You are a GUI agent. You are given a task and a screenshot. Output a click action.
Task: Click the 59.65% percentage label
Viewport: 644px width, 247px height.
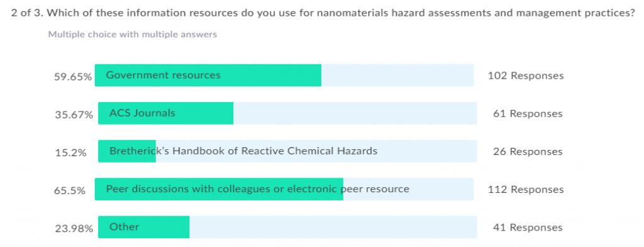coord(73,77)
